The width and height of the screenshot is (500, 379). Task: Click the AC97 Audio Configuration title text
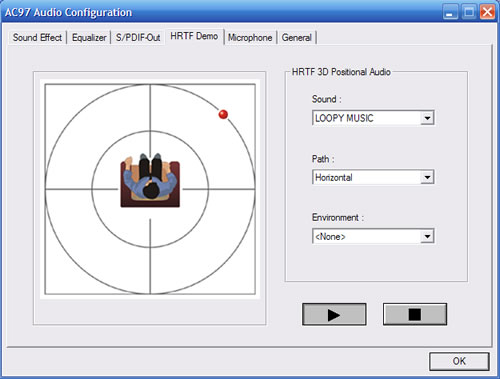pos(68,12)
